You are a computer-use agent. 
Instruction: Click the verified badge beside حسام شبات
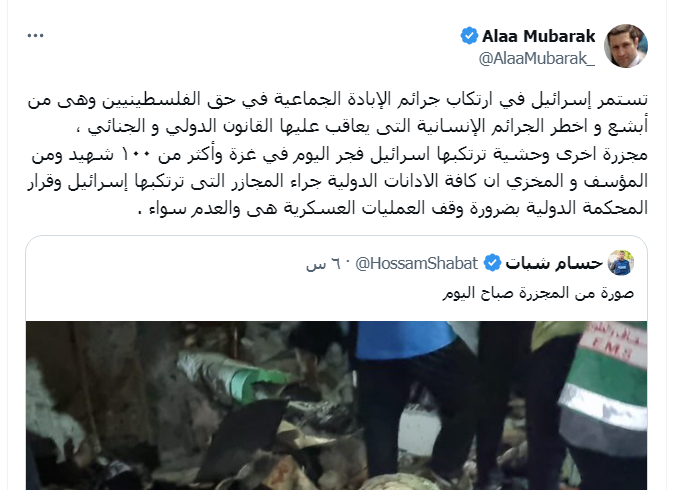492,263
